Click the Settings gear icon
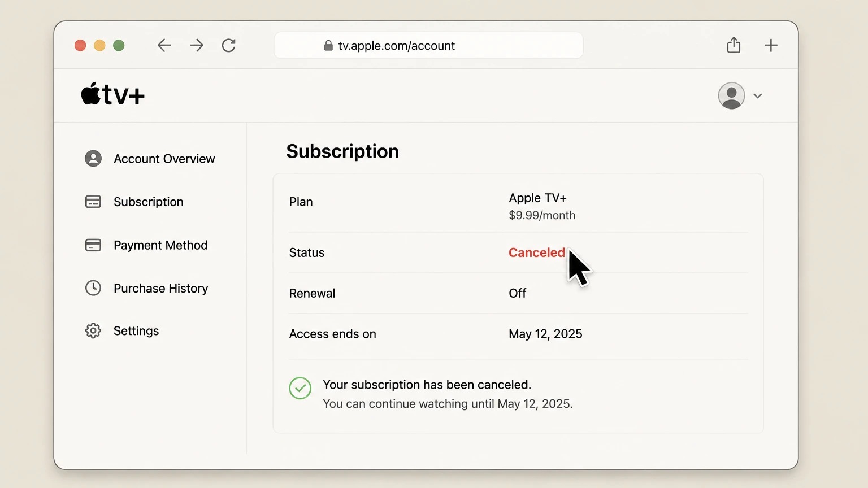This screenshot has width=868, height=488. [93, 330]
